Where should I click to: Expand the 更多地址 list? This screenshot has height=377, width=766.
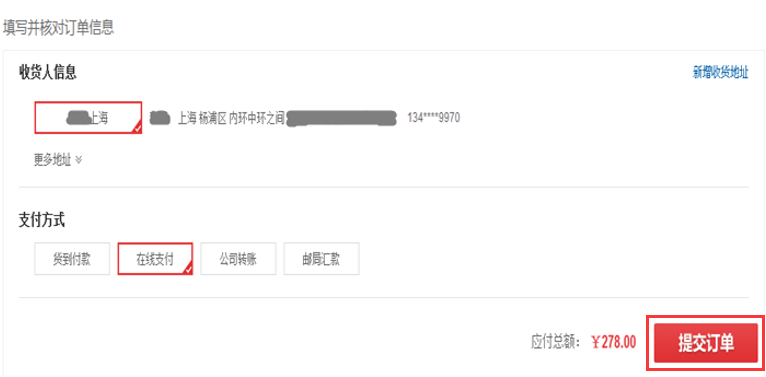click(x=58, y=160)
